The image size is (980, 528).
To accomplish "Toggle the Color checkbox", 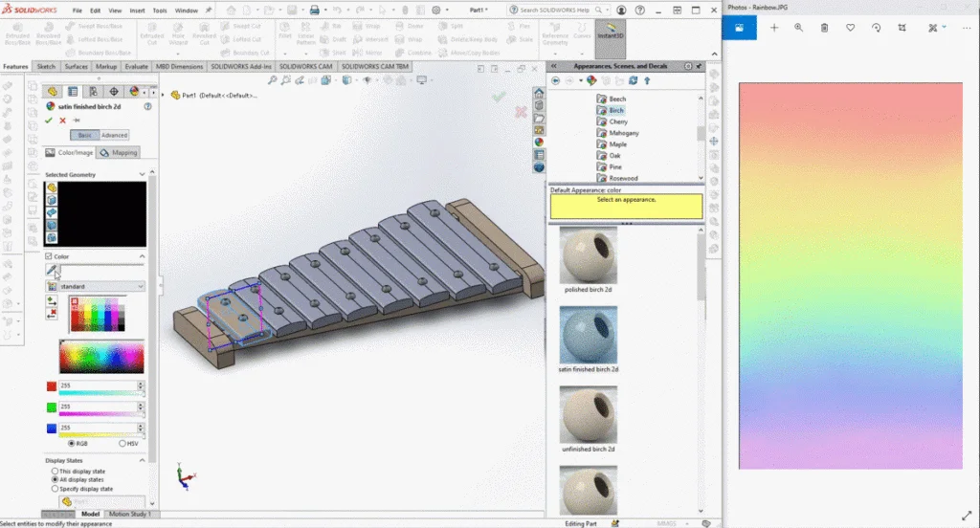I will (x=49, y=256).
